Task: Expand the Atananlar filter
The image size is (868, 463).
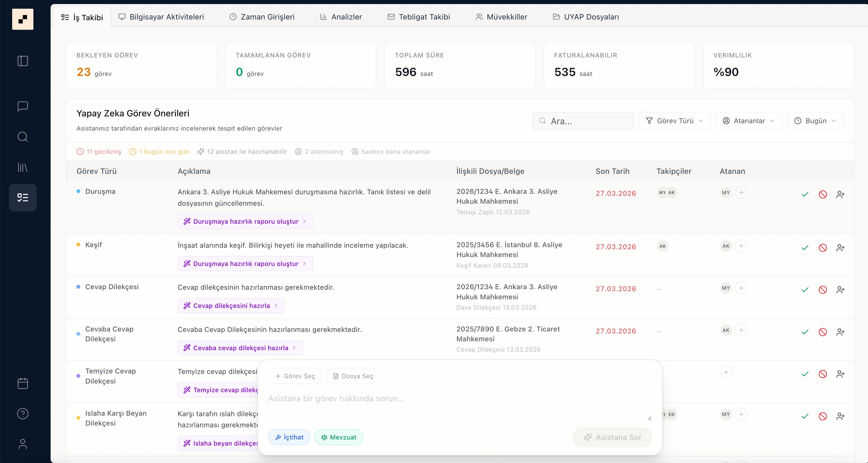Action: [x=748, y=121]
